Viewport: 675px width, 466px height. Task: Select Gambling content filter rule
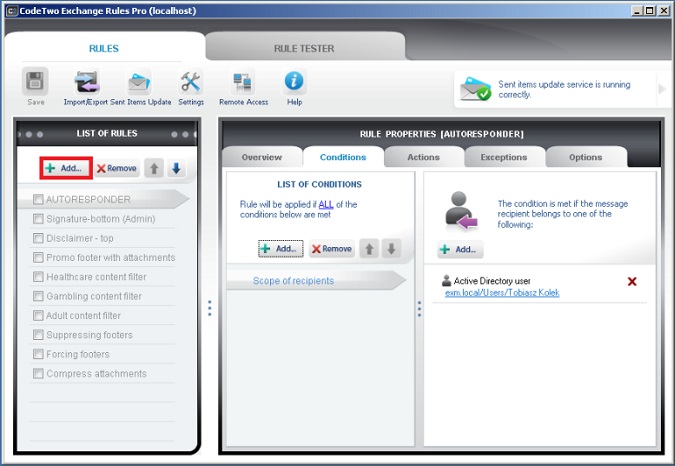coord(94,296)
